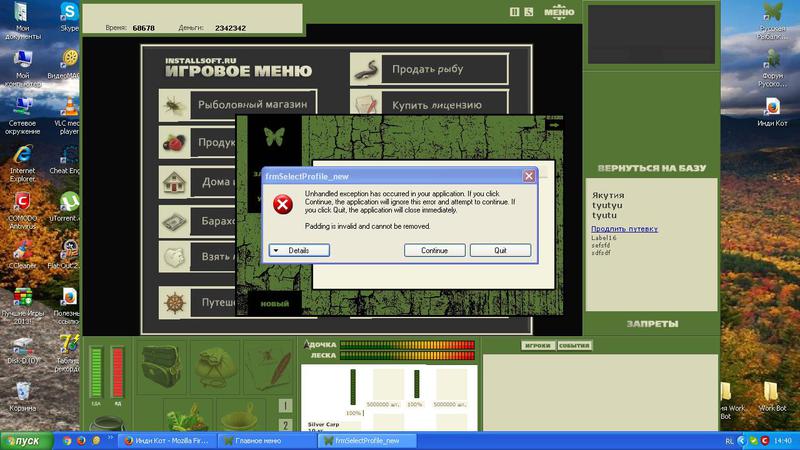
Task: Click ВЕРНУТЬСЯ НА БАЗУ
Action: point(652,168)
